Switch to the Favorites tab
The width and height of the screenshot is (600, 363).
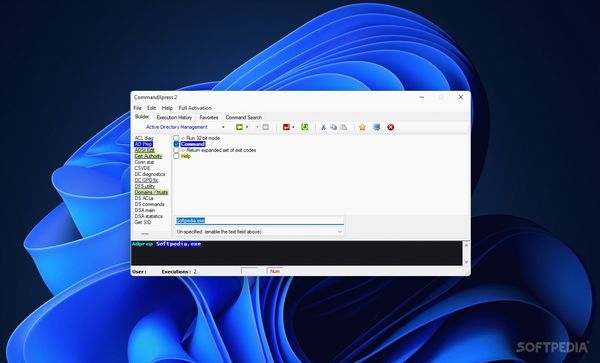(x=209, y=117)
